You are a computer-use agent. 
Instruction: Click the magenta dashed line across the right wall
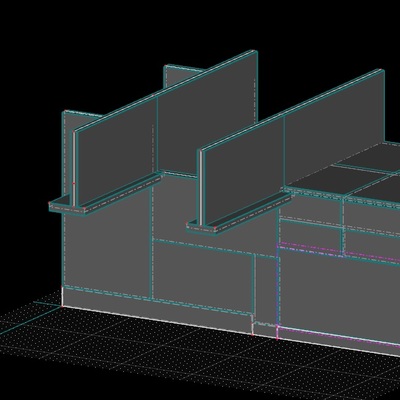pos(338,252)
